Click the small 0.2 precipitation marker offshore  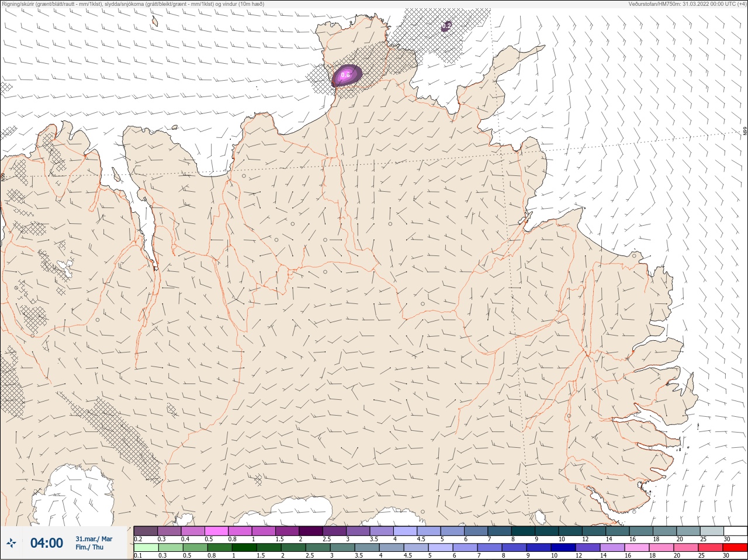446,26
